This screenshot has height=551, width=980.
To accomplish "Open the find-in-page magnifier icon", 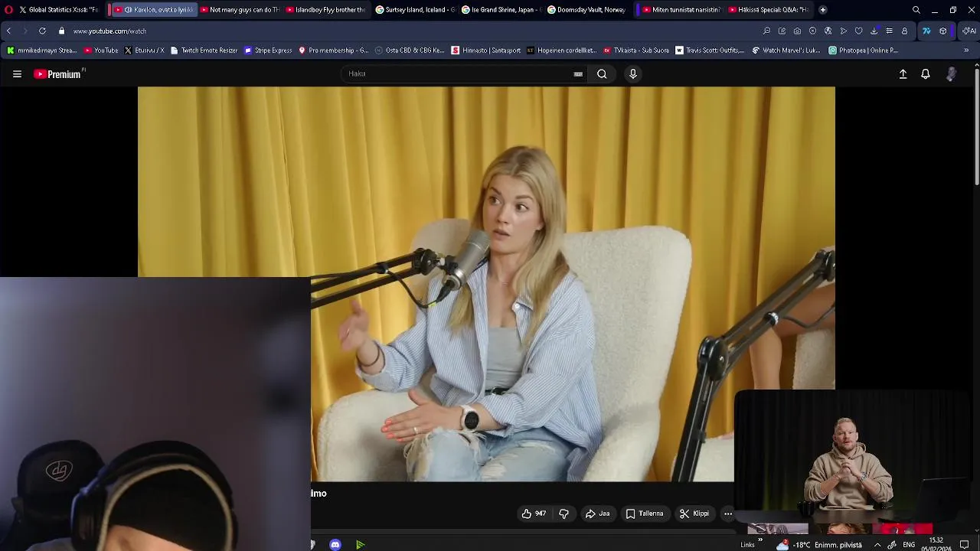I will click(766, 31).
